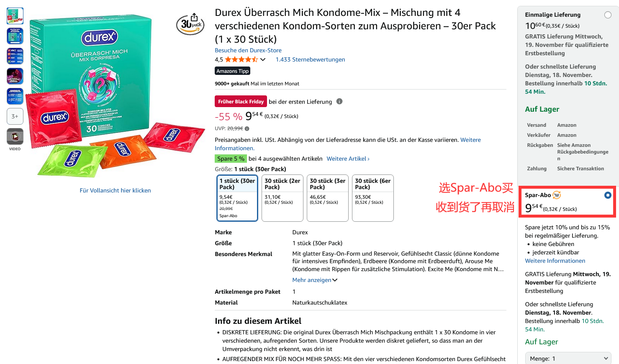Click the Spar-Abo recurring delivery icon
Screen dimensions: 619x364
tap(557, 195)
